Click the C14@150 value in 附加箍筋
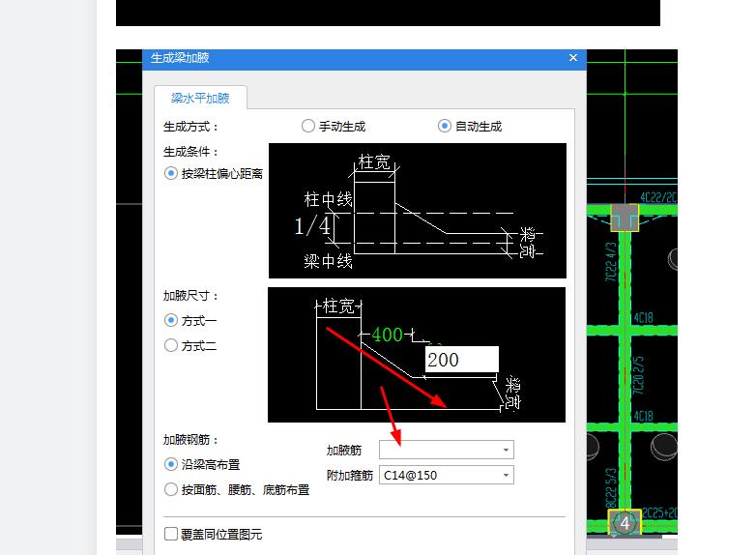 tap(410, 476)
